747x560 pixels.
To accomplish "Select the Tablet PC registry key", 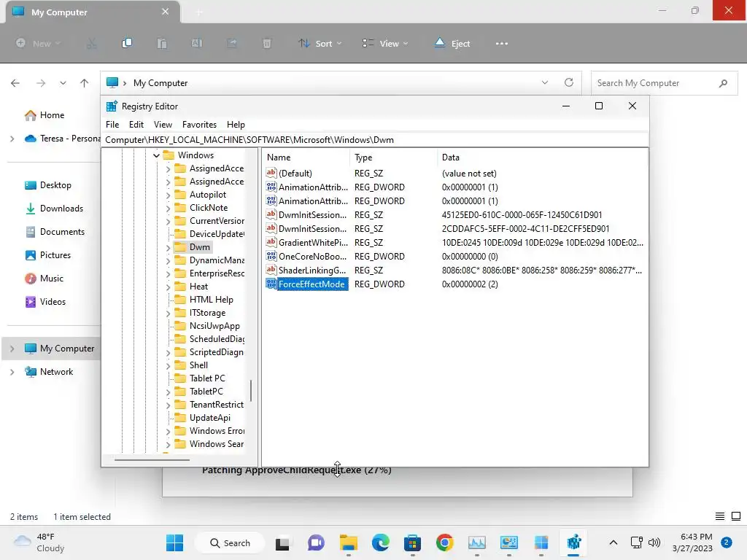I will pyautogui.click(x=207, y=378).
